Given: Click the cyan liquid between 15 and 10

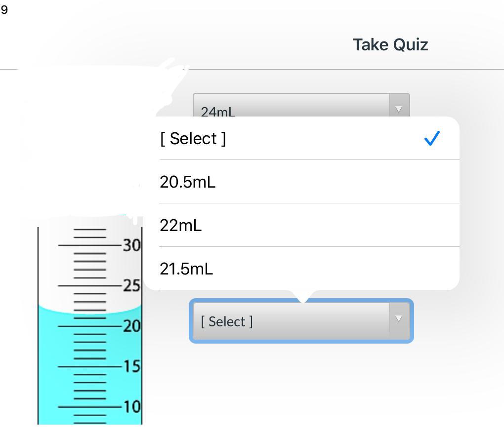Looking at the screenshot, I should click(54, 387).
